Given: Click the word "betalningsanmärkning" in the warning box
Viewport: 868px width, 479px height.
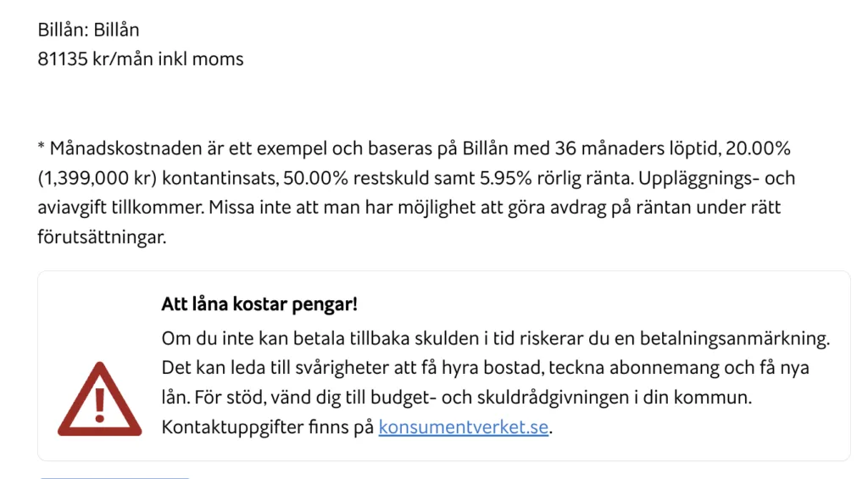Looking at the screenshot, I should (x=735, y=338).
